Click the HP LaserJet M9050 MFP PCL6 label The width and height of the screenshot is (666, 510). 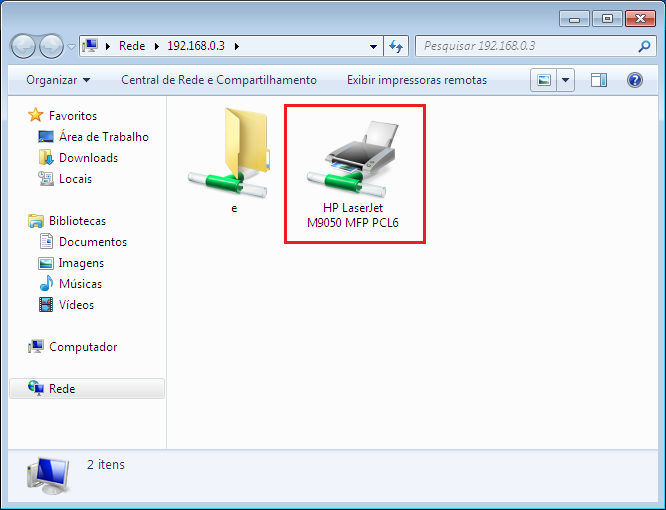point(353,215)
